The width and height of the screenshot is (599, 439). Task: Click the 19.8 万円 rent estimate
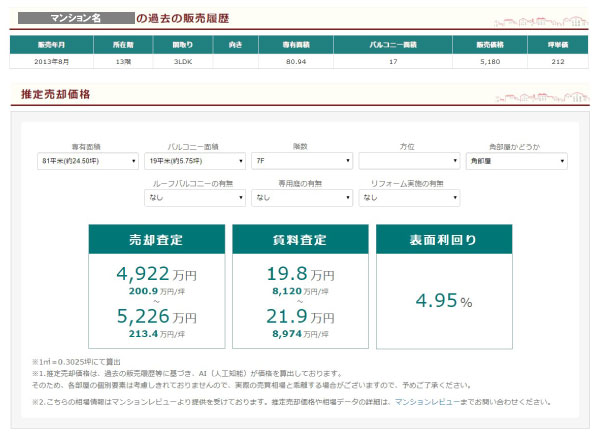[300, 274]
